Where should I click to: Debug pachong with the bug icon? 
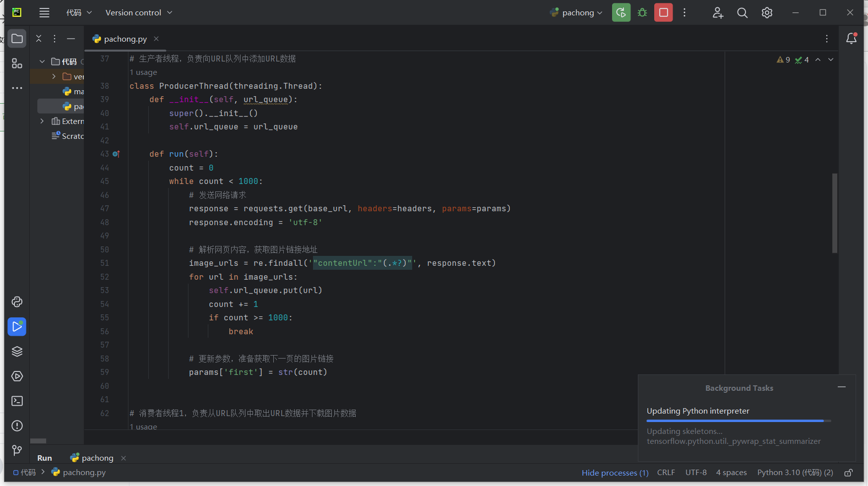[x=642, y=13]
